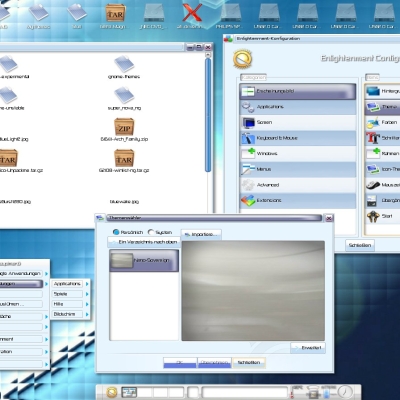Expand the Bildschirm submenu arrow
The width and height of the screenshot is (400, 400).
point(87,314)
